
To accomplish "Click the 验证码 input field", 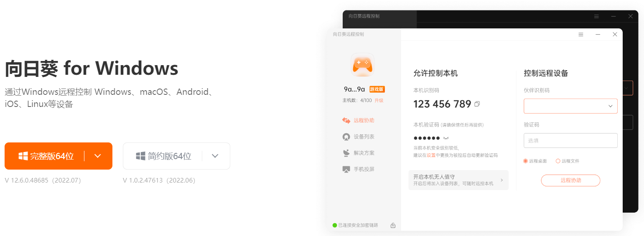I will 570,140.
